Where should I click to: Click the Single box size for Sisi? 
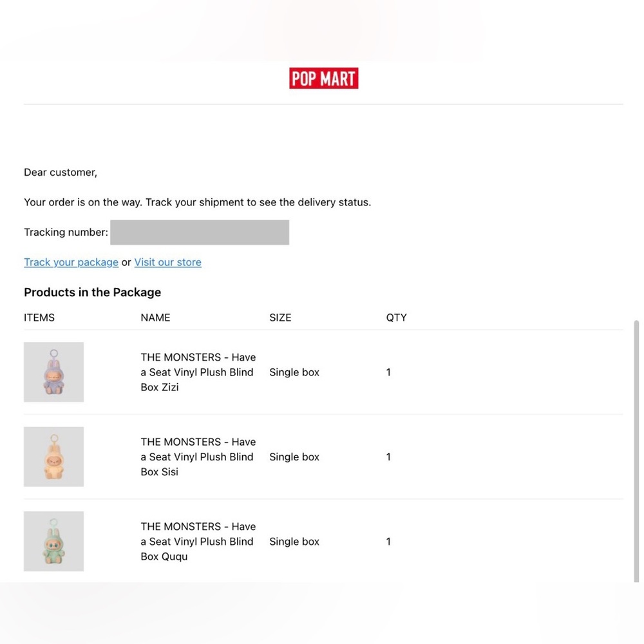tap(294, 457)
